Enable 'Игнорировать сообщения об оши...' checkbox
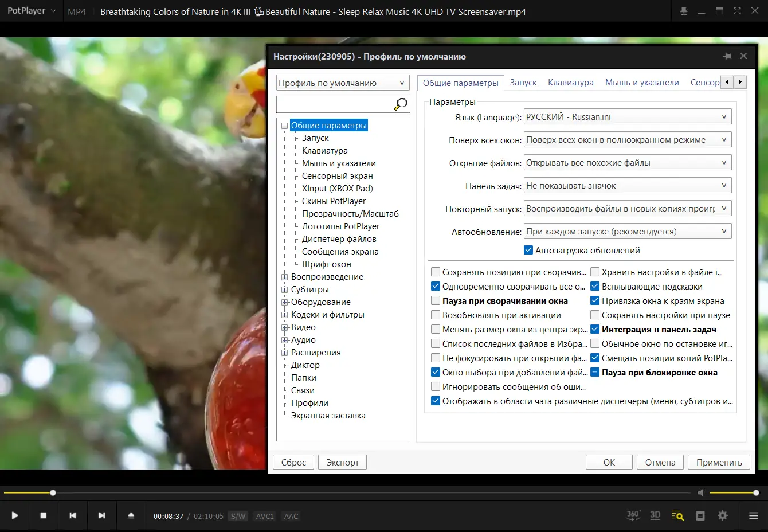768x532 pixels. click(x=436, y=386)
